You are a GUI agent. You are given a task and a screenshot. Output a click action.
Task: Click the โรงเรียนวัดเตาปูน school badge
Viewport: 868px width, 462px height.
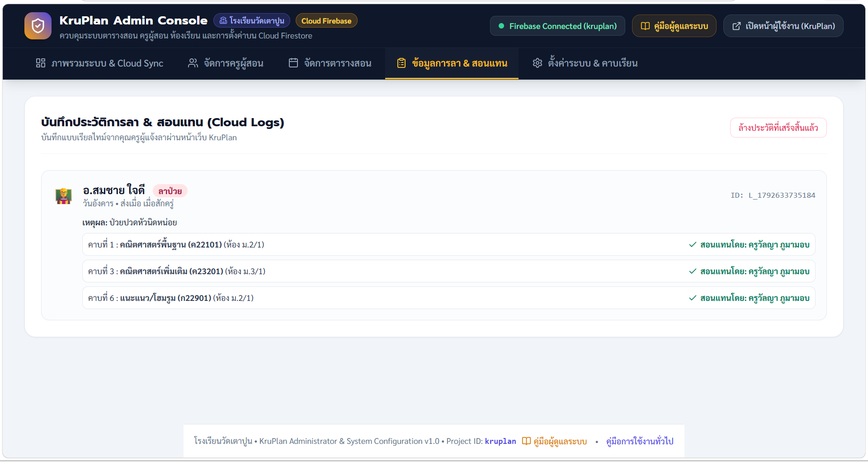point(252,21)
